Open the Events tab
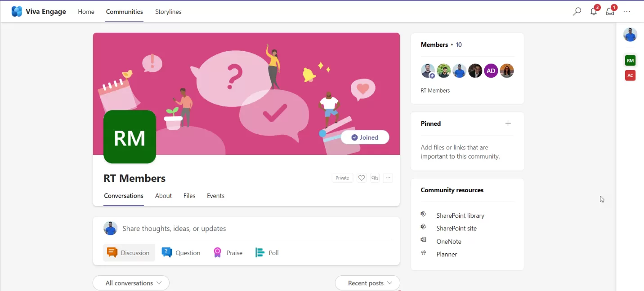 [x=215, y=196]
